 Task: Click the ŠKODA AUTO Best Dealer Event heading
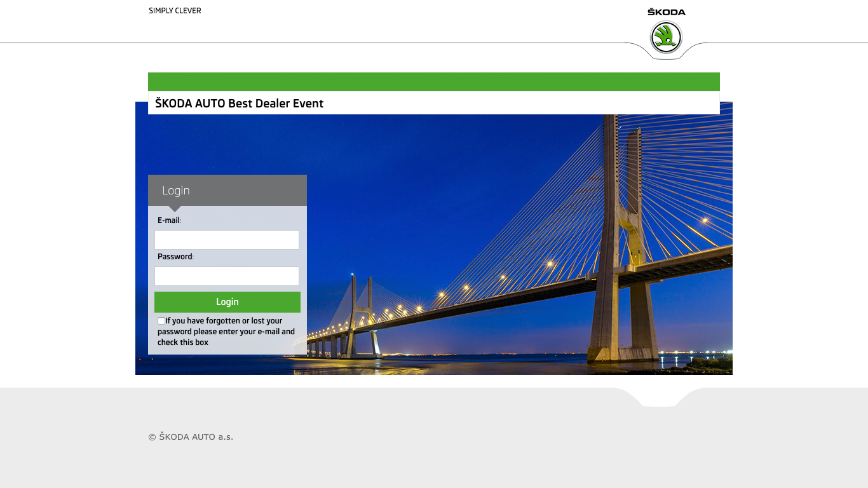(240, 104)
